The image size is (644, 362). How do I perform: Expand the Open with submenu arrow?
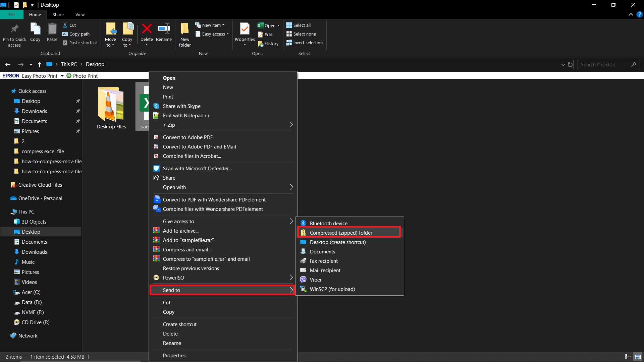[x=291, y=187]
